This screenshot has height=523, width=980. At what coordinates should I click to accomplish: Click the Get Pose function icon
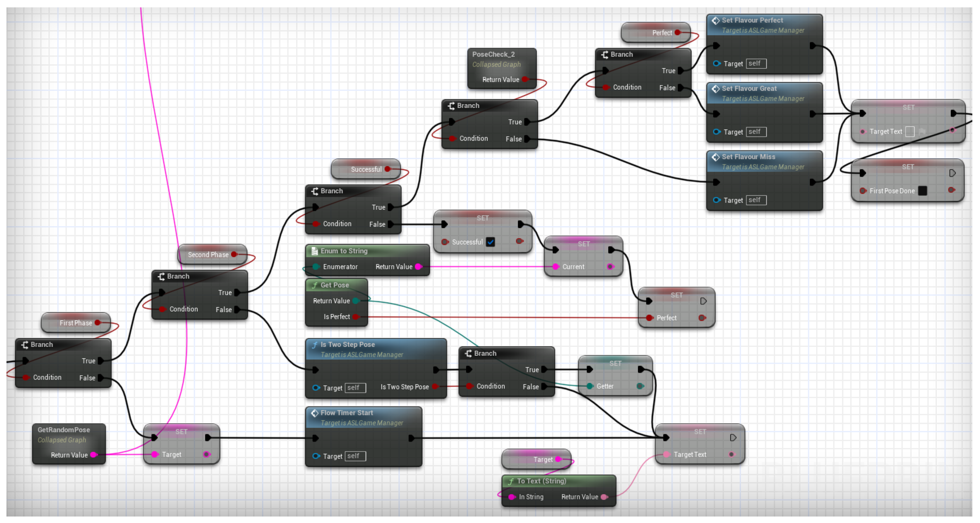point(315,285)
